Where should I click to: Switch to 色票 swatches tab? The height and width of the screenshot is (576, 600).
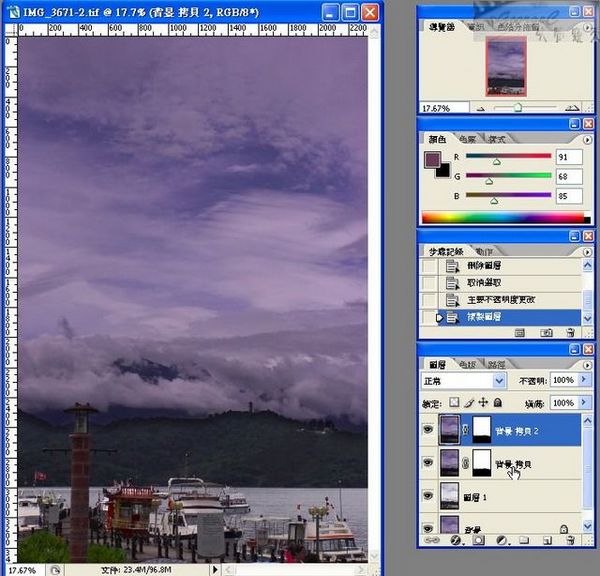467,139
